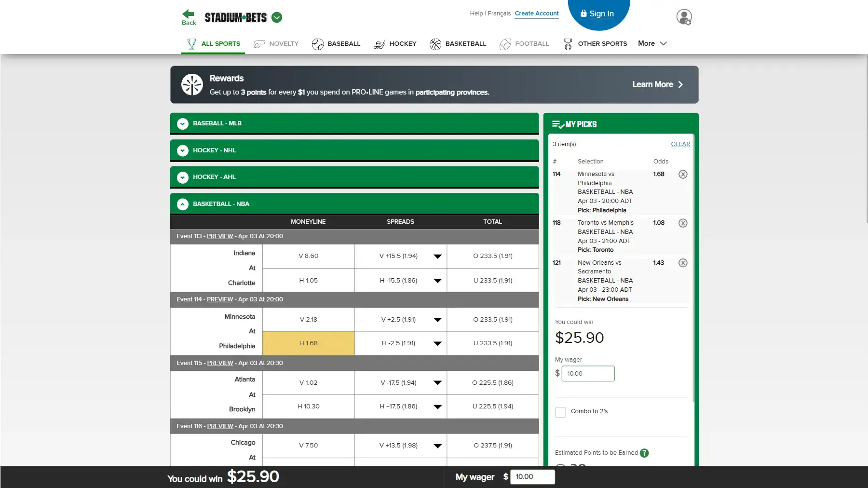Image resolution: width=868 pixels, height=488 pixels.
Task: Select Chicago V 7.50 moneyline
Action: tap(309, 446)
